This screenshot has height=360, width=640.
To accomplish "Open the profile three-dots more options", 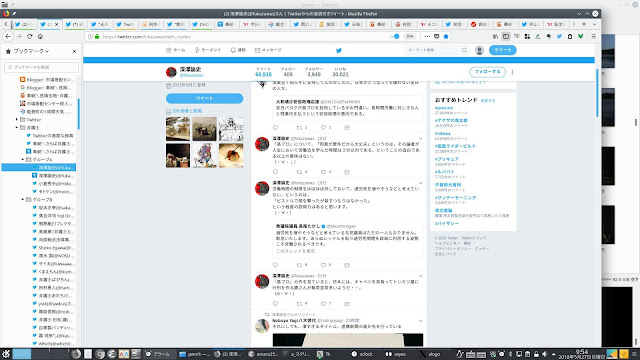I will (x=512, y=72).
